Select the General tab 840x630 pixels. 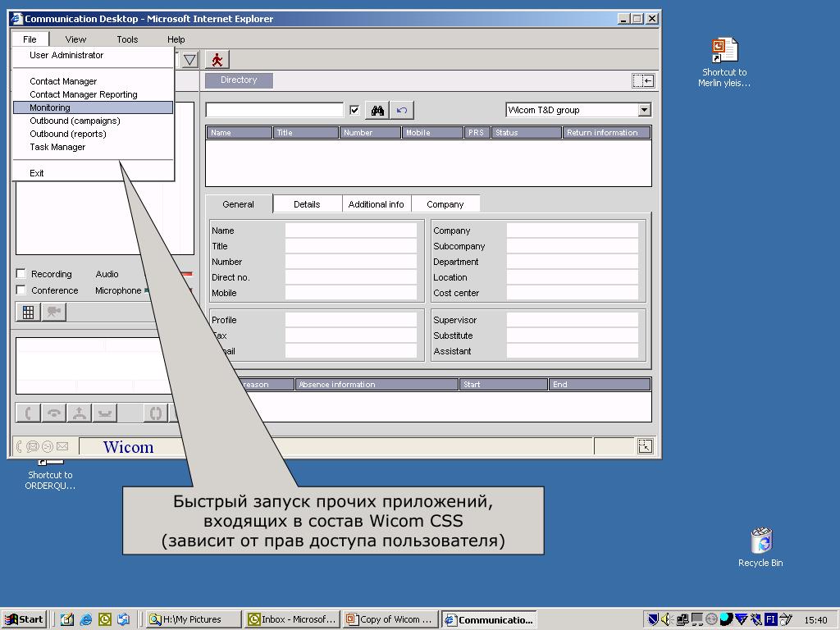pos(239,204)
